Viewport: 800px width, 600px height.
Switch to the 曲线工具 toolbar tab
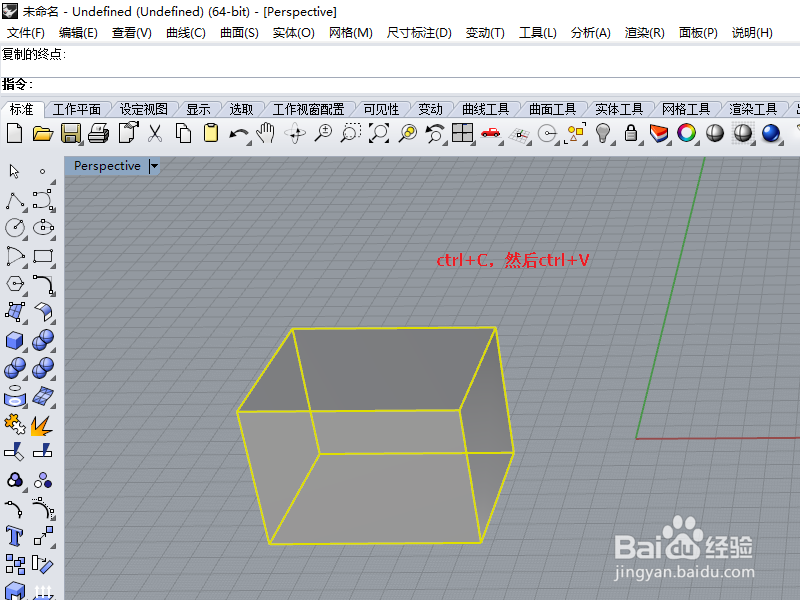(x=485, y=109)
